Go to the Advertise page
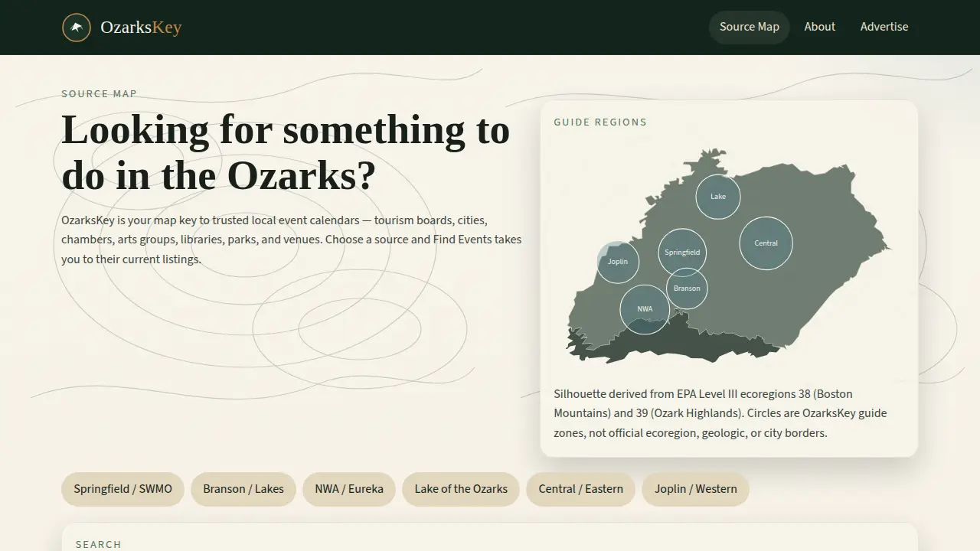The width and height of the screenshot is (980, 551). click(x=884, y=27)
